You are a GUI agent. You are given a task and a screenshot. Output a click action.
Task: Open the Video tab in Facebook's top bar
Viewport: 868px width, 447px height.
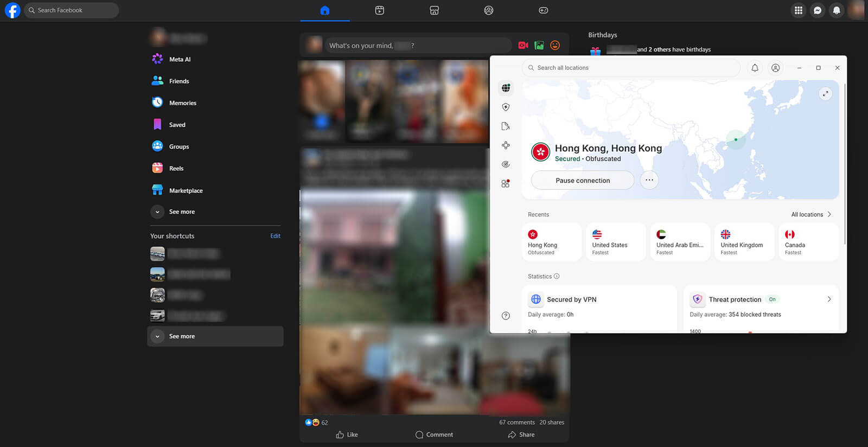pyautogui.click(x=380, y=10)
